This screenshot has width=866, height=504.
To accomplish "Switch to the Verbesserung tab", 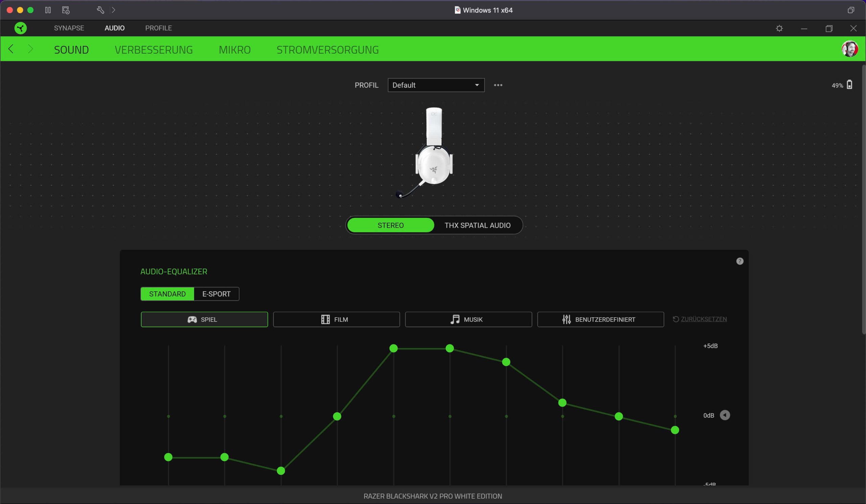I will coord(154,50).
